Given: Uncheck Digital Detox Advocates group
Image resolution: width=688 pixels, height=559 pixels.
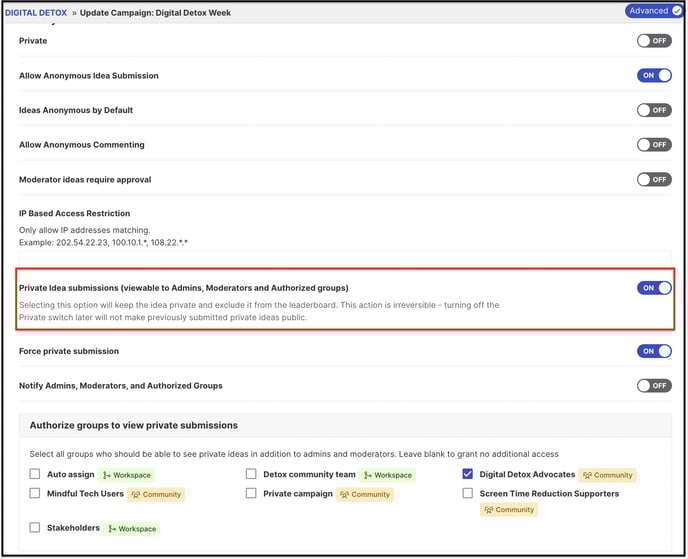Looking at the screenshot, I should (467, 474).
